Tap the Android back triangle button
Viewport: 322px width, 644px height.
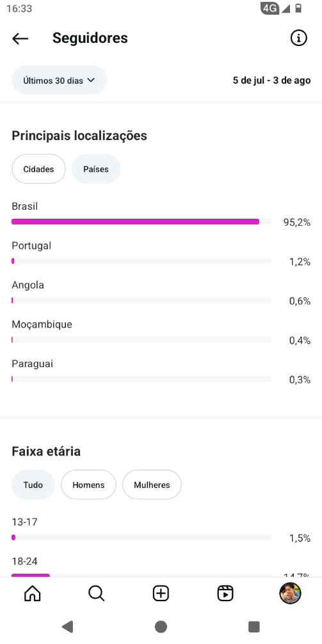pos(67,627)
